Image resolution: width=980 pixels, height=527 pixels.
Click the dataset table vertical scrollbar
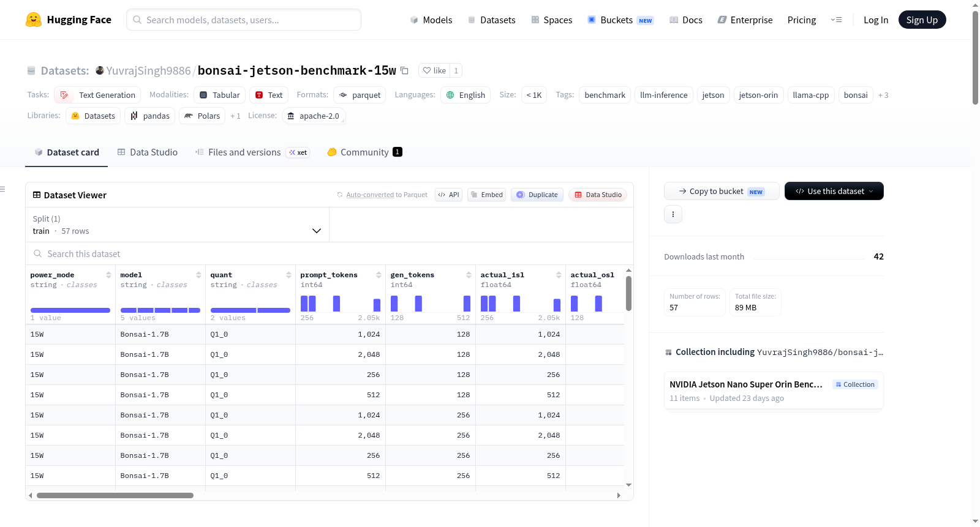[x=628, y=293]
